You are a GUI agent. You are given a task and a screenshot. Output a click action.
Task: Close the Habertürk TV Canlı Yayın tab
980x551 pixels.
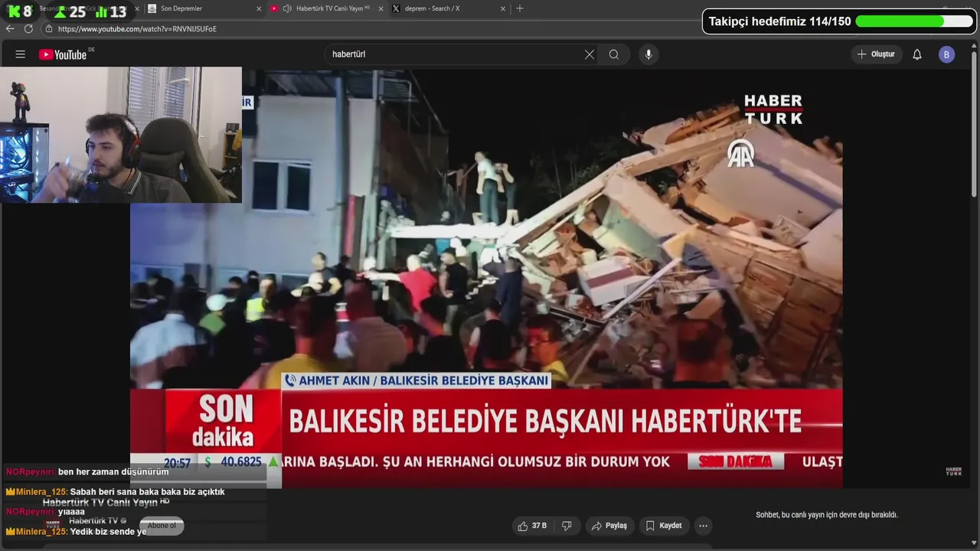click(x=381, y=8)
